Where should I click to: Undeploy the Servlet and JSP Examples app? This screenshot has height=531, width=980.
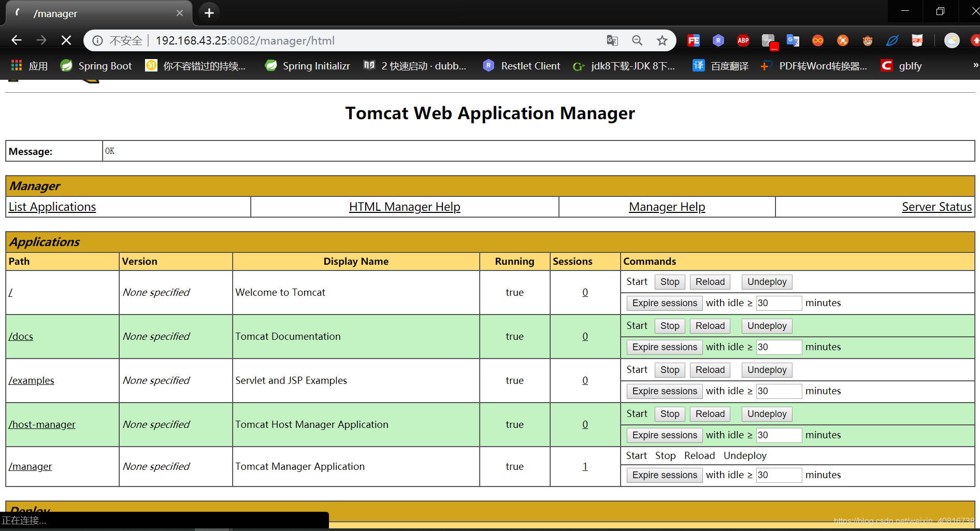point(767,370)
